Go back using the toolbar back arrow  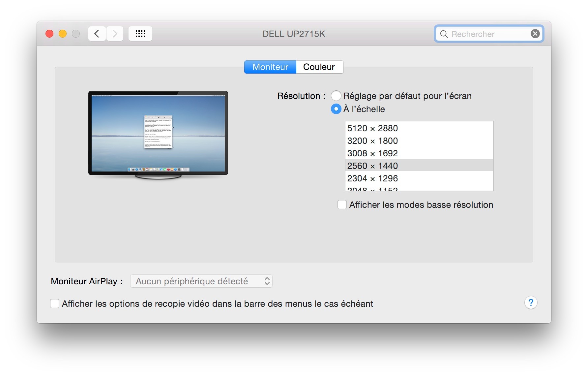tap(97, 33)
